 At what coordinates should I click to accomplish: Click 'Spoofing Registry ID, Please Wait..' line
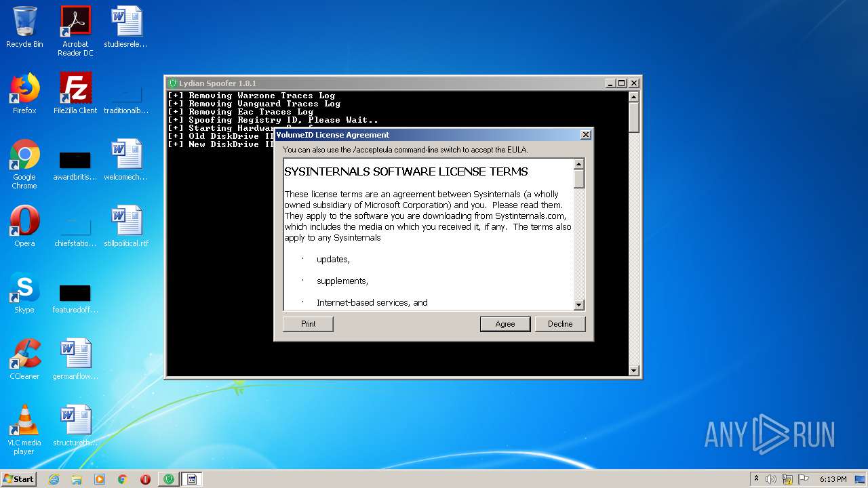273,120
